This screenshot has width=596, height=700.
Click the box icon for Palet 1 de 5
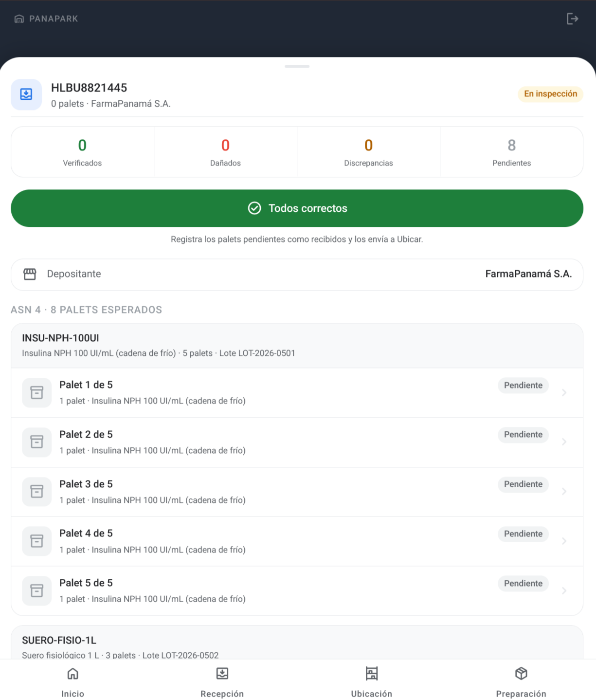tap(37, 392)
